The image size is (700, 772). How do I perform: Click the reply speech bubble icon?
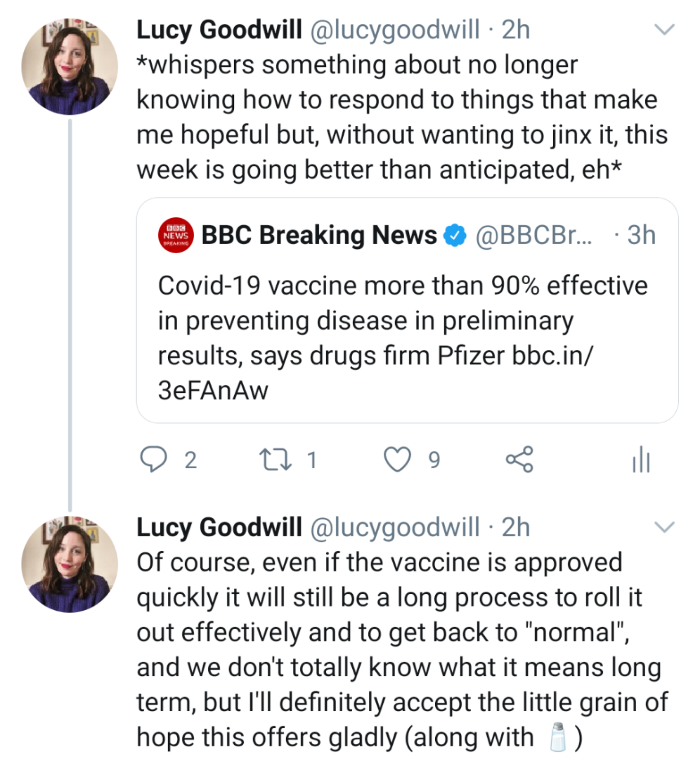coord(154,459)
